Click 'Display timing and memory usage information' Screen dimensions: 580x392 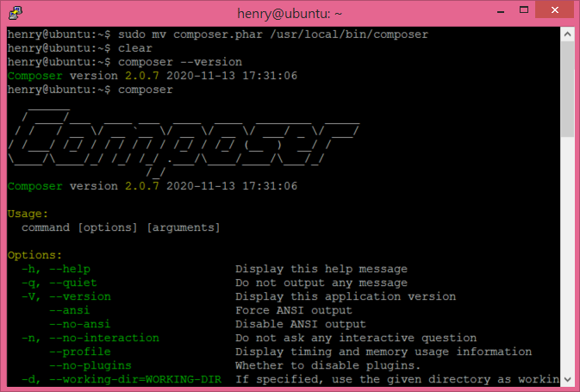point(384,352)
